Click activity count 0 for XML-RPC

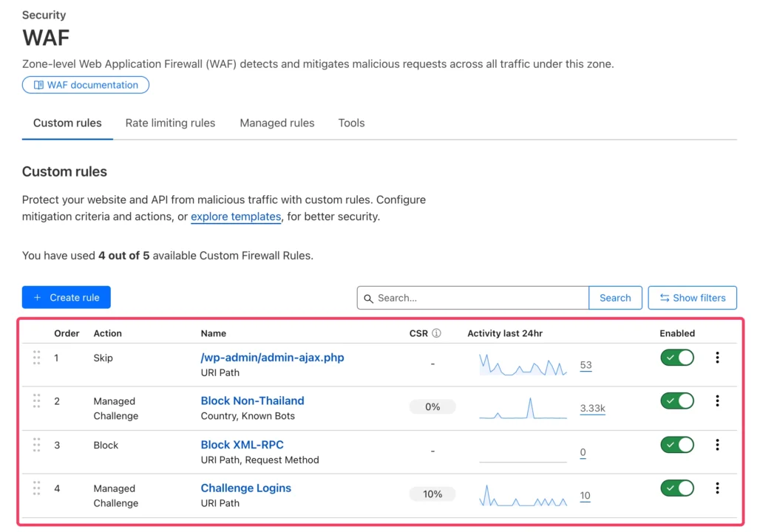tap(583, 452)
